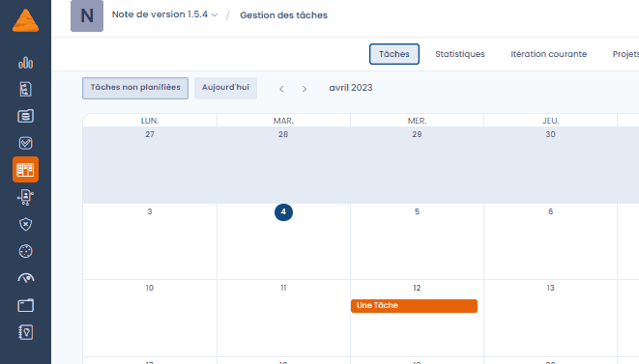Screen dimensions: 639x364
Task: Click day 27 in the calendar
Action: [x=150, y=134]
